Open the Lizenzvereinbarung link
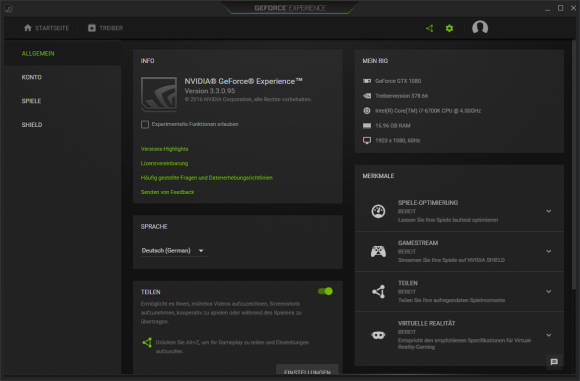 (x=164, y=163)
